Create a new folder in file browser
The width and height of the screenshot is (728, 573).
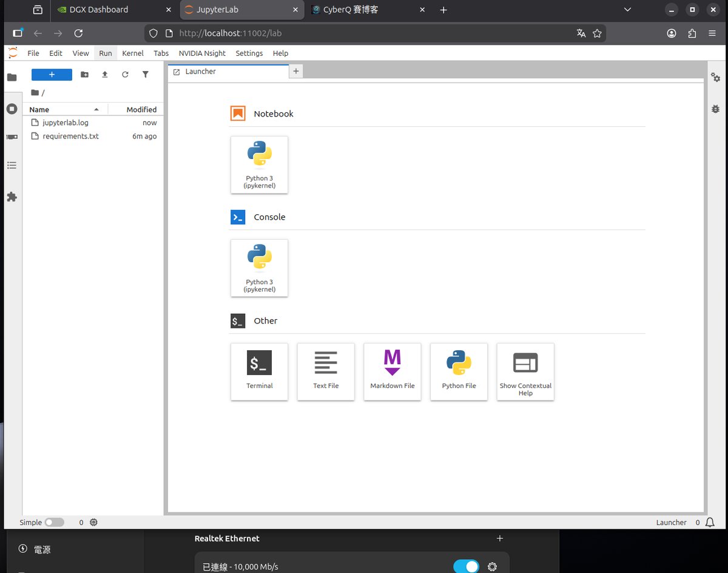84,75
